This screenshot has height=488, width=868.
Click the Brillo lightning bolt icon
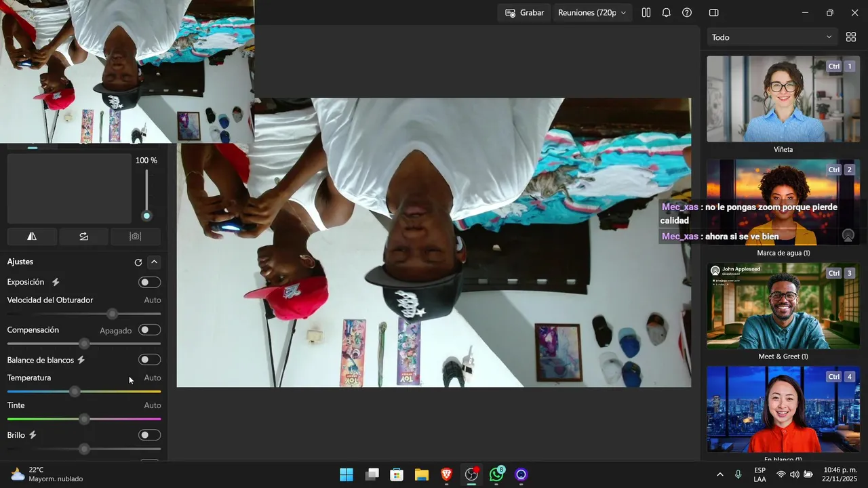(33, 435)
